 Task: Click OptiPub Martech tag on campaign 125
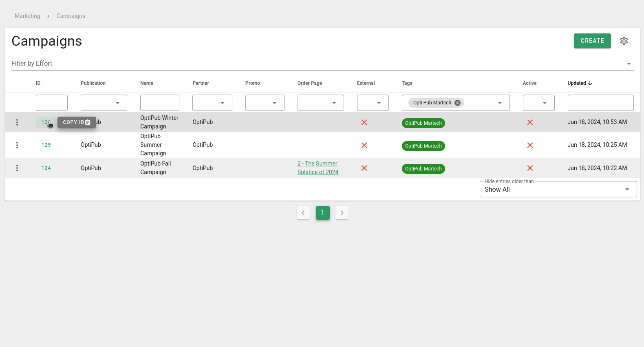pos(423,146)
